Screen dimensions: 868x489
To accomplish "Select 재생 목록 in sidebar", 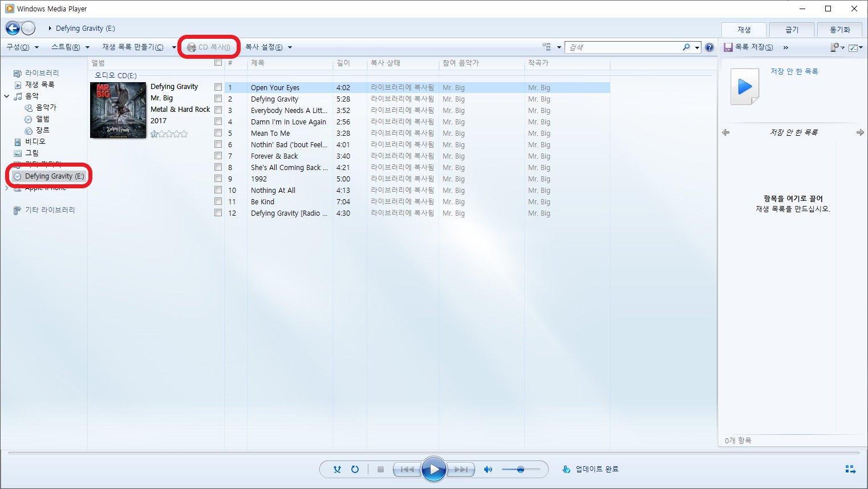I will pyautogui.click(x=39, y=84).
